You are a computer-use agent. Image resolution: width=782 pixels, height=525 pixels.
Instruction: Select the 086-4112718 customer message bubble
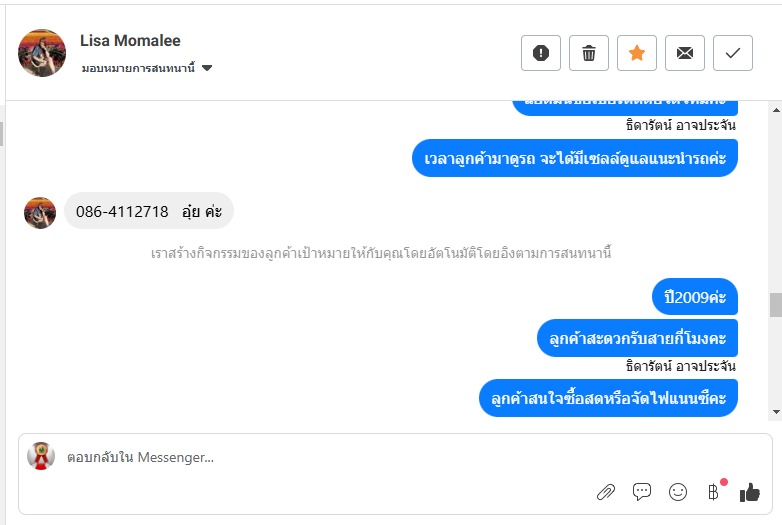tap(149, 212)
